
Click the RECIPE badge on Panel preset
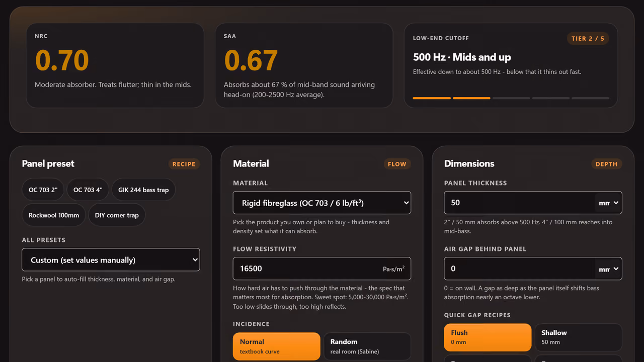click(x=184, y=164)
